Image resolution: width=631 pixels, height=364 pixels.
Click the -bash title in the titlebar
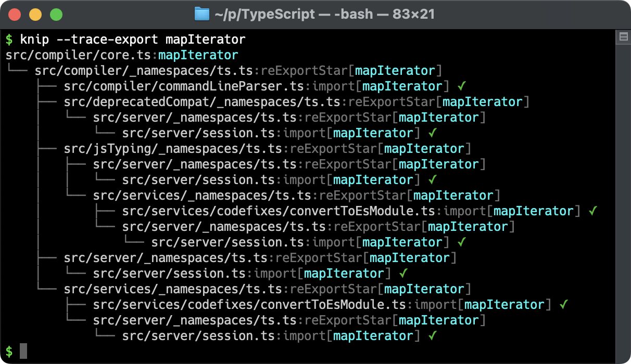click(x=354, y=15)
